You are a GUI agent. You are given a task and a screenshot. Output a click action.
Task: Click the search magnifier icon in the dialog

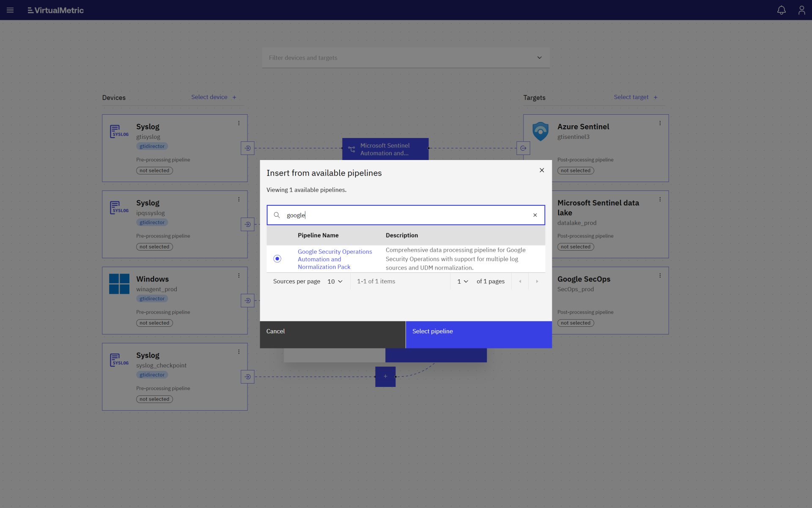[x=277, y=215]
